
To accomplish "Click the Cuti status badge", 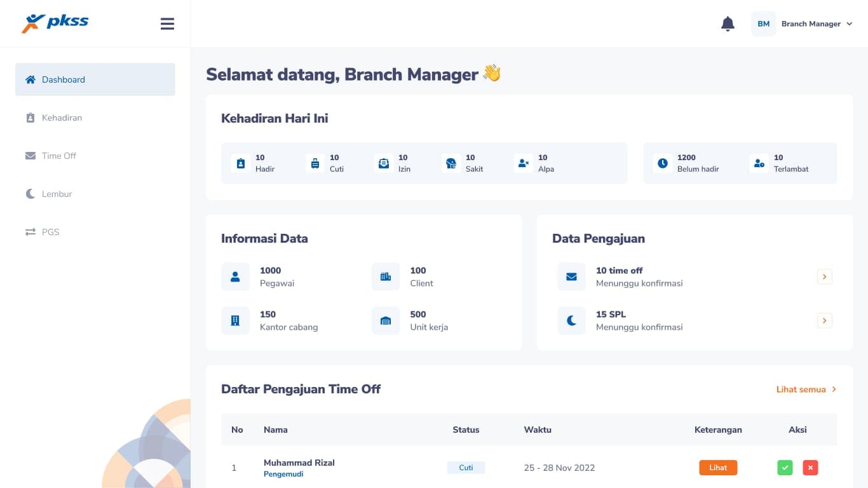I will pyautogui.click(x=466, y=468).
